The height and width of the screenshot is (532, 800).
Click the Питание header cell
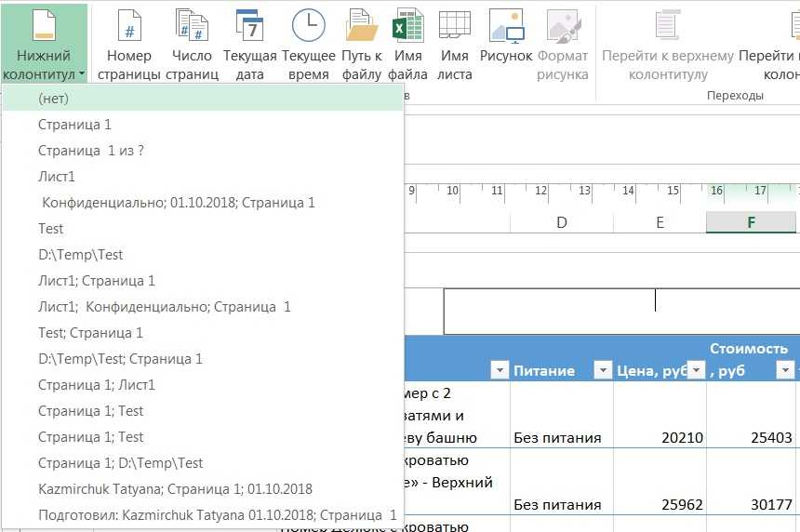[x=562, y=358]
